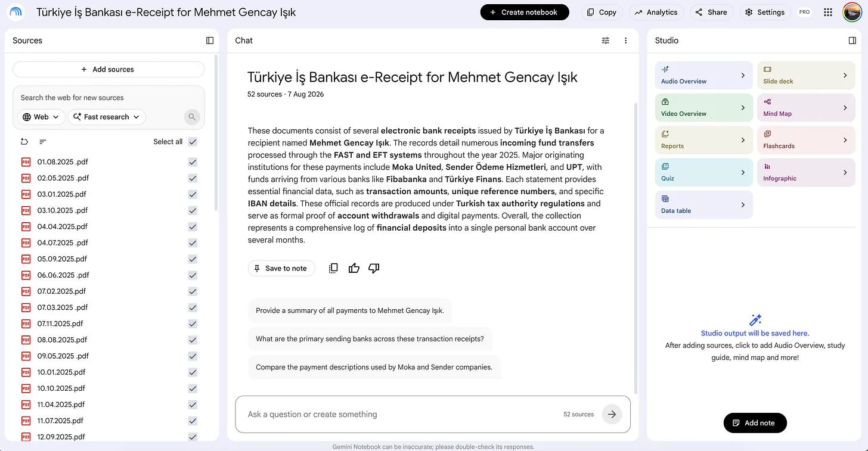Submit the web source search
This screenshot has width=868, height=451.
pos(192,117)
